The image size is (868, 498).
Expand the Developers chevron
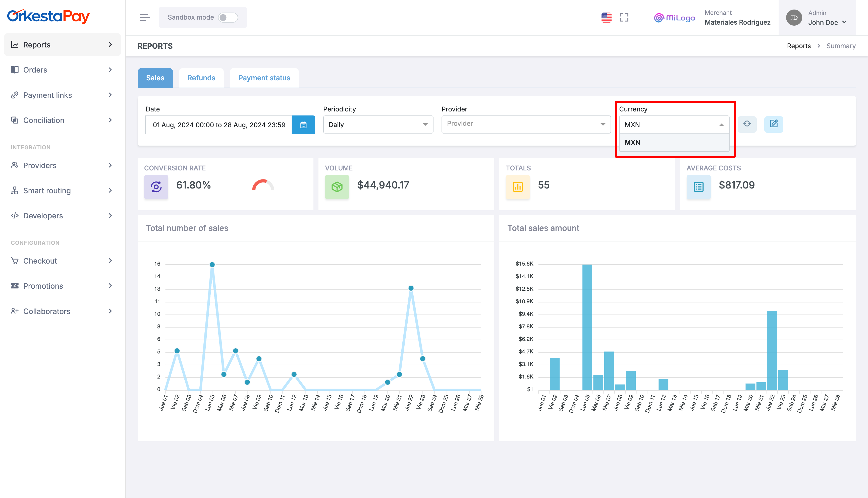(x=110, y=215)
